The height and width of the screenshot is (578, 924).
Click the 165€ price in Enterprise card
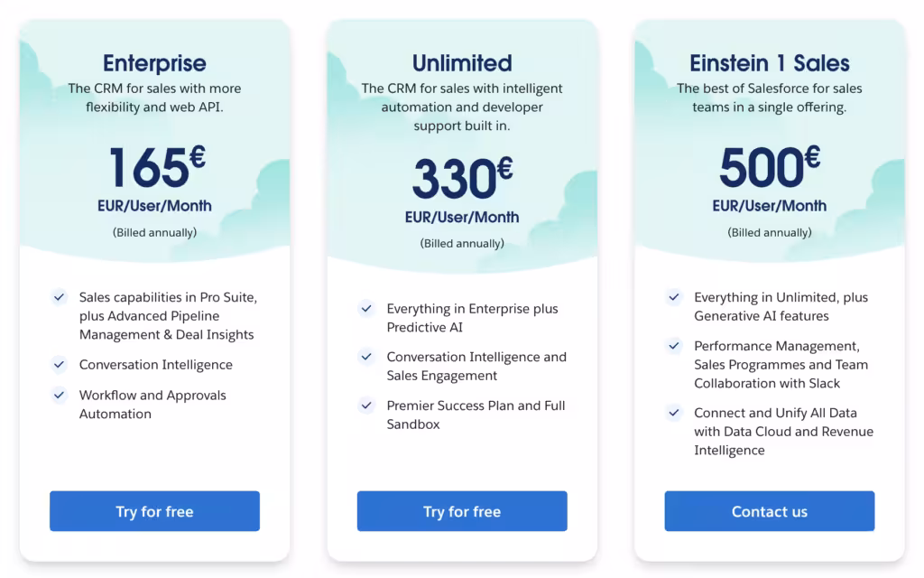point(157,166)
